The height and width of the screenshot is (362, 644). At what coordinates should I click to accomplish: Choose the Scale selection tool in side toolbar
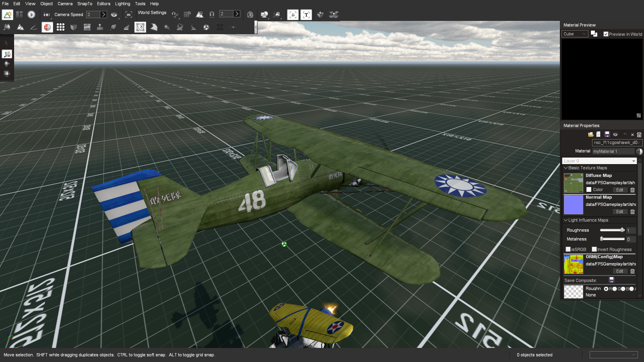click(x=7, y=74)
